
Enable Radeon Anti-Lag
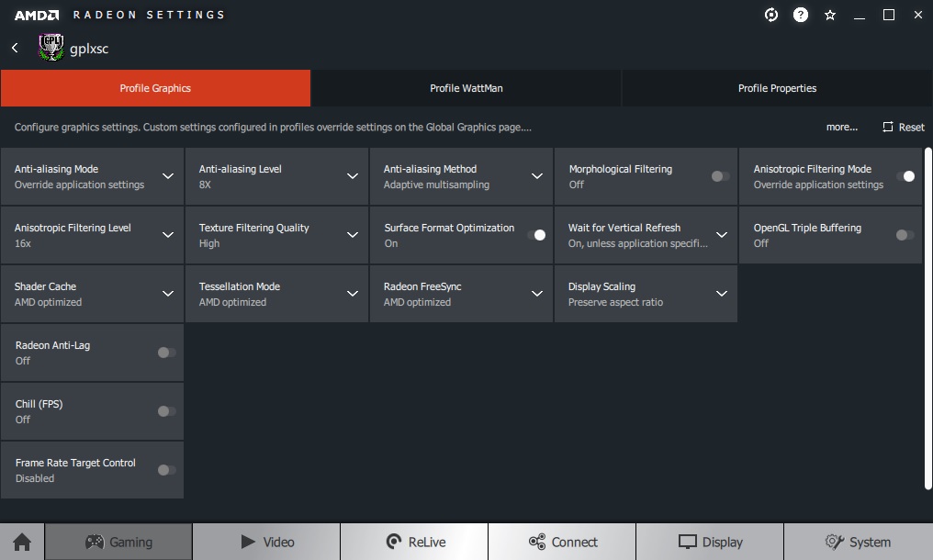[166, 353]
